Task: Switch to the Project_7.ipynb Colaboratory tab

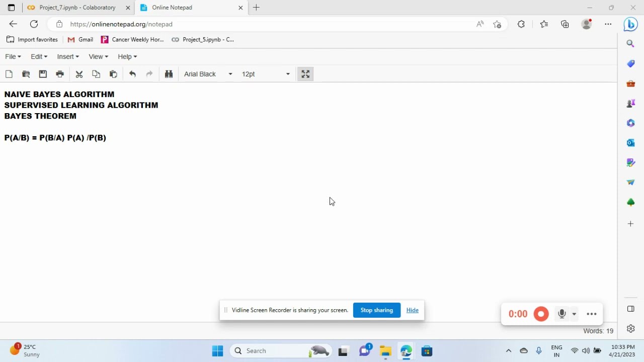Action: [78, 8]
